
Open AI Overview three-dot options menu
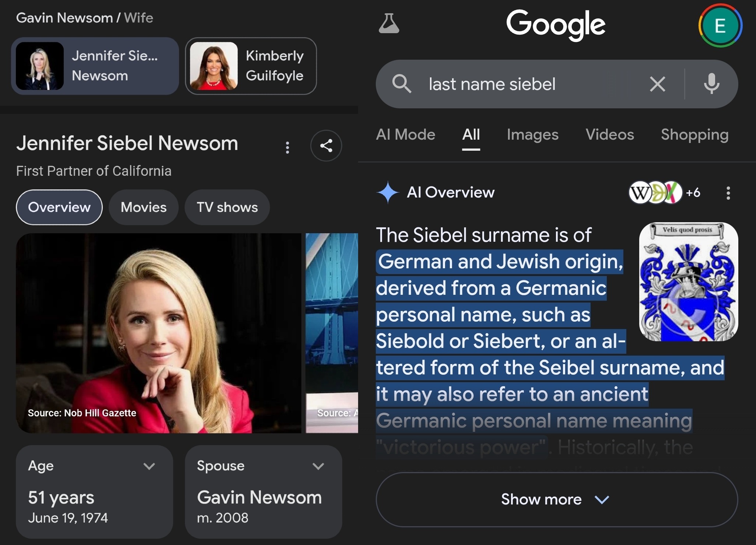pyautogui.click(x=728, y=193)
